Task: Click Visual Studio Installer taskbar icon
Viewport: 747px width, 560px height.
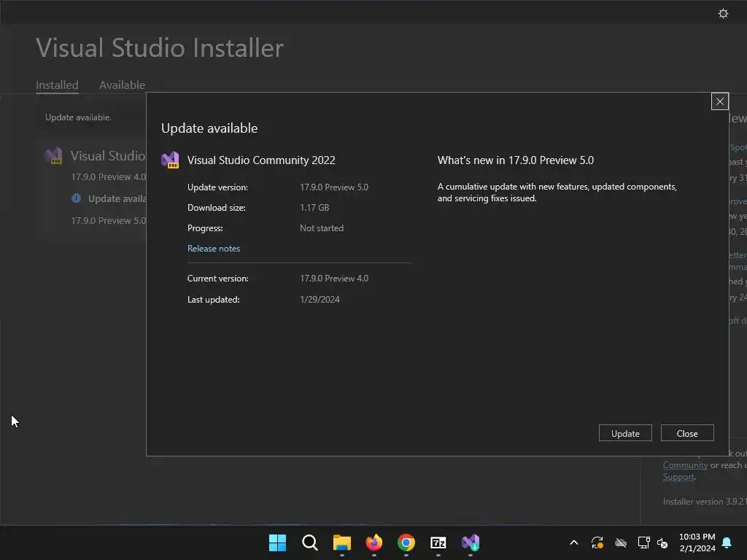Action: pyautogui.click(x=471, y=542)
